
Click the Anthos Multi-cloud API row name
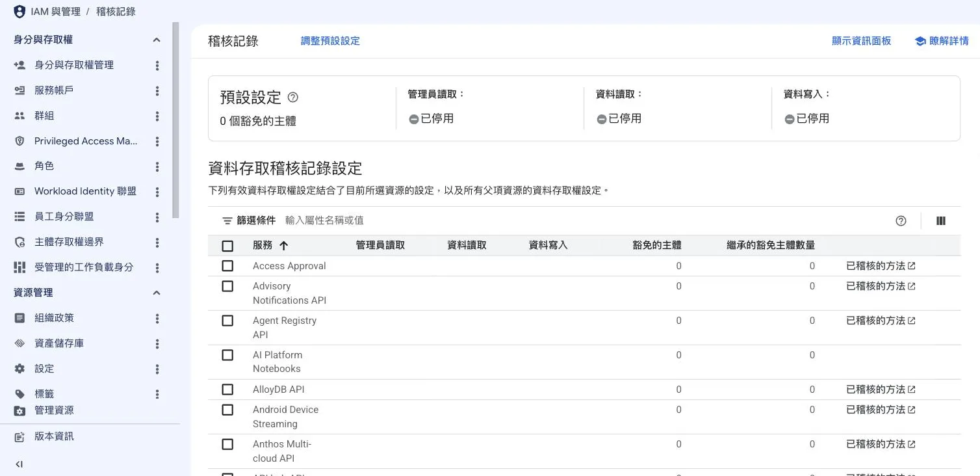[x=282, y=451]
